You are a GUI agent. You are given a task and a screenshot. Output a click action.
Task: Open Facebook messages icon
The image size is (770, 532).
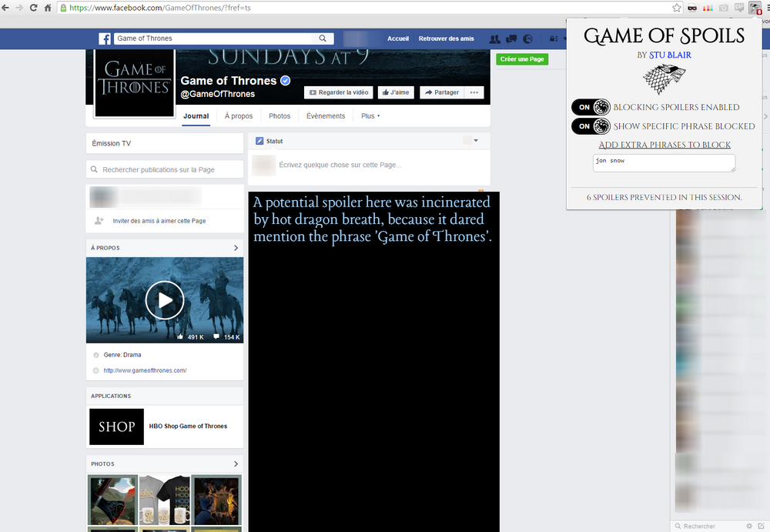point(511,38)
